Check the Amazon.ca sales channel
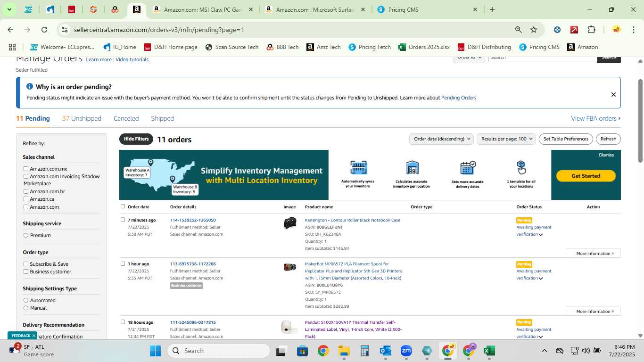 tap(26, 199)
